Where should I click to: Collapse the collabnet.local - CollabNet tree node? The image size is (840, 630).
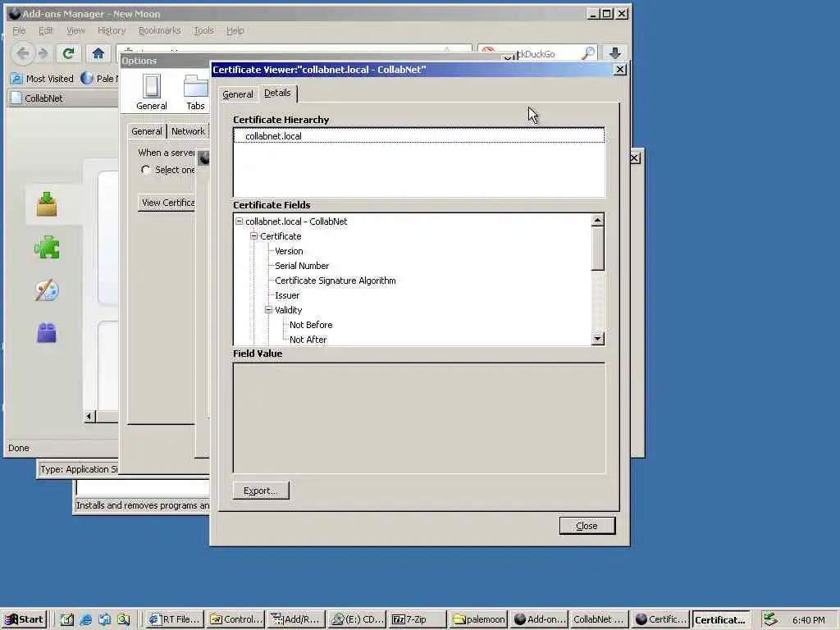coord(240,221)
